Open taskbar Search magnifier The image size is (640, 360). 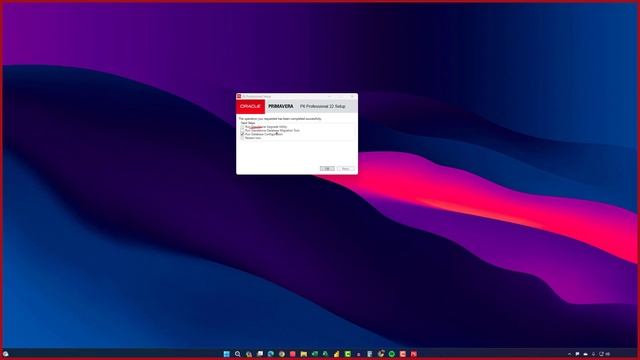[238, 354]
